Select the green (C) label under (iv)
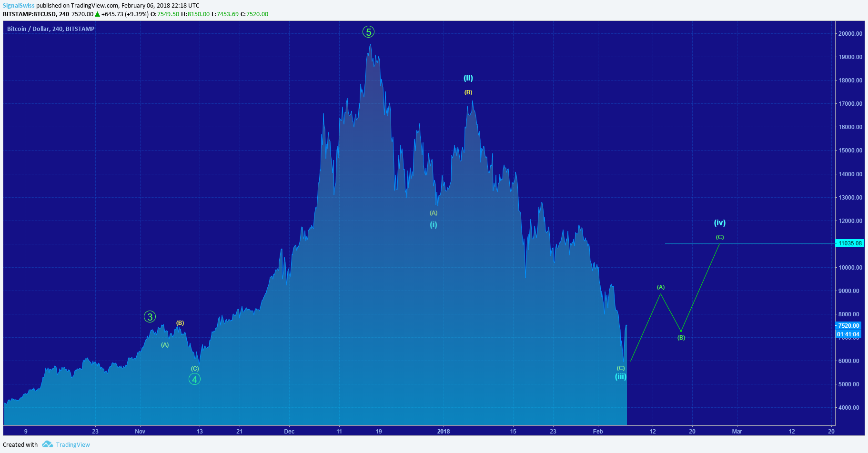Viewport: 868px width, 453px height. pos(720,237)
